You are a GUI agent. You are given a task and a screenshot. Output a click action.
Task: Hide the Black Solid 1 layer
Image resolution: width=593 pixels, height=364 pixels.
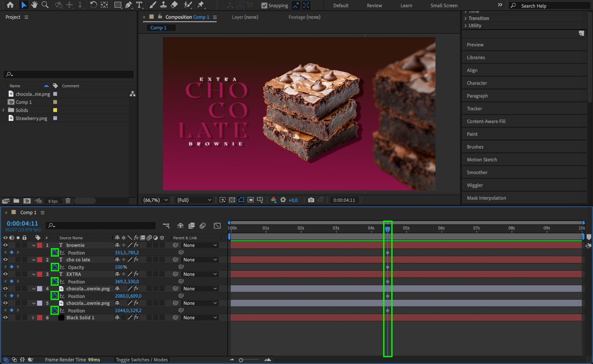(5, 318)
